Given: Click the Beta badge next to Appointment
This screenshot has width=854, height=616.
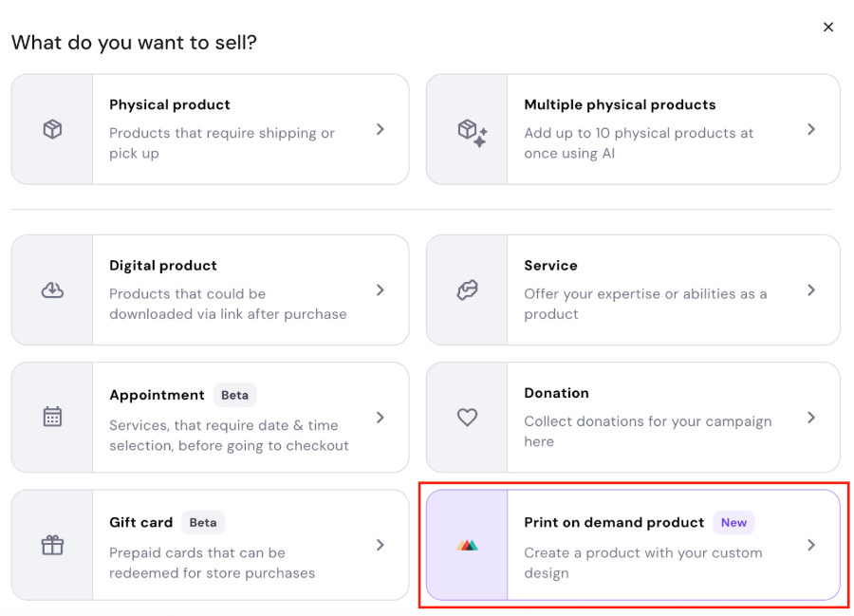Looking at the screenshot, I should (x=234, y=395).
